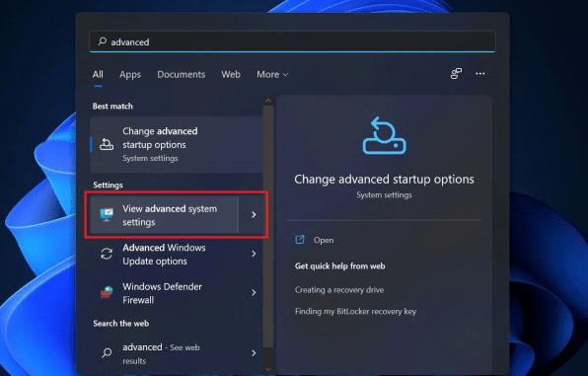This screenshot has height=376, width=588.
Task: Click the results list vertical scrollbar
Action: (268, 226)
